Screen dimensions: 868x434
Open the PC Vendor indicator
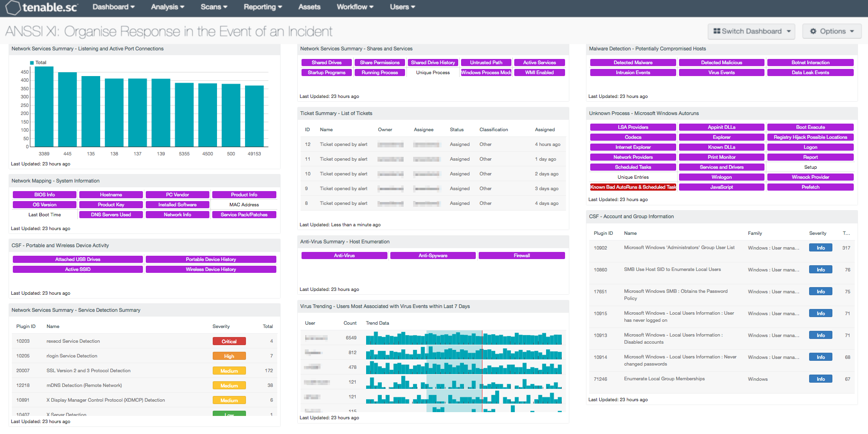point(178,195)
